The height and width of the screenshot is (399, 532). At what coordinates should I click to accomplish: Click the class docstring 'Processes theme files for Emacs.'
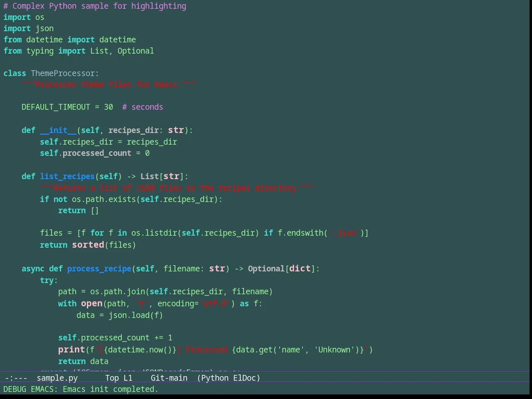pyautogui.click(x=108, y=84)
